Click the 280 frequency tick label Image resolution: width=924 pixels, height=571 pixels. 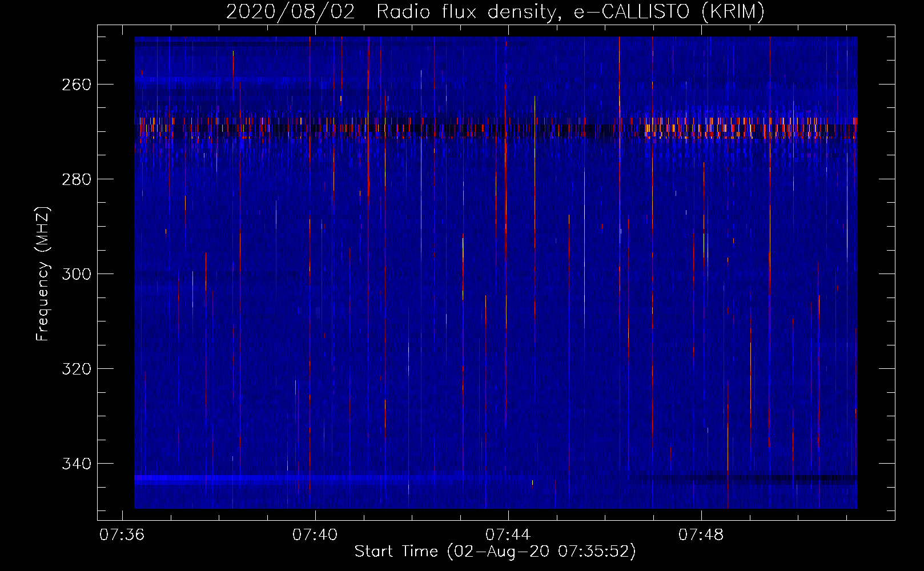coord(77,179)
